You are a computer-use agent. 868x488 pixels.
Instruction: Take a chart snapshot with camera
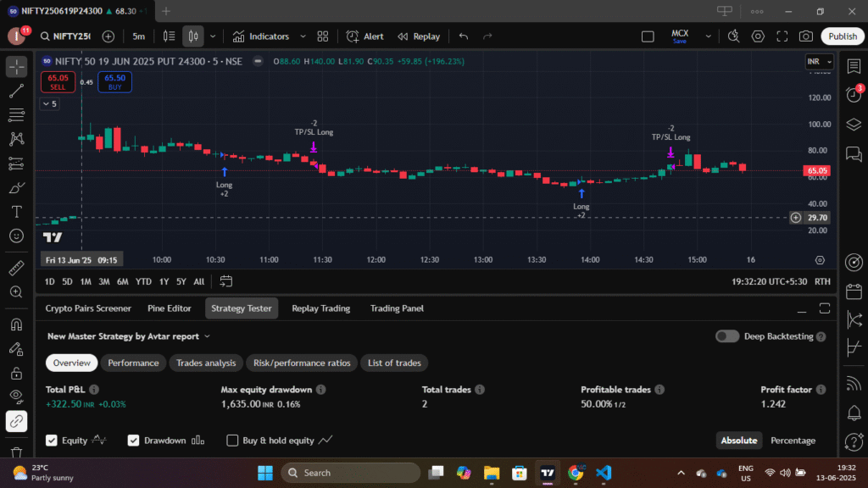coord(806,36)
